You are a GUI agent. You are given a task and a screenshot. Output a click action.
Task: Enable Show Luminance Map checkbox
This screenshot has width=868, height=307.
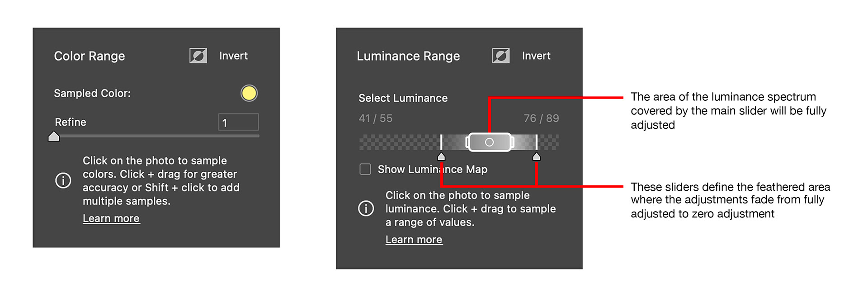pos(365,169)
